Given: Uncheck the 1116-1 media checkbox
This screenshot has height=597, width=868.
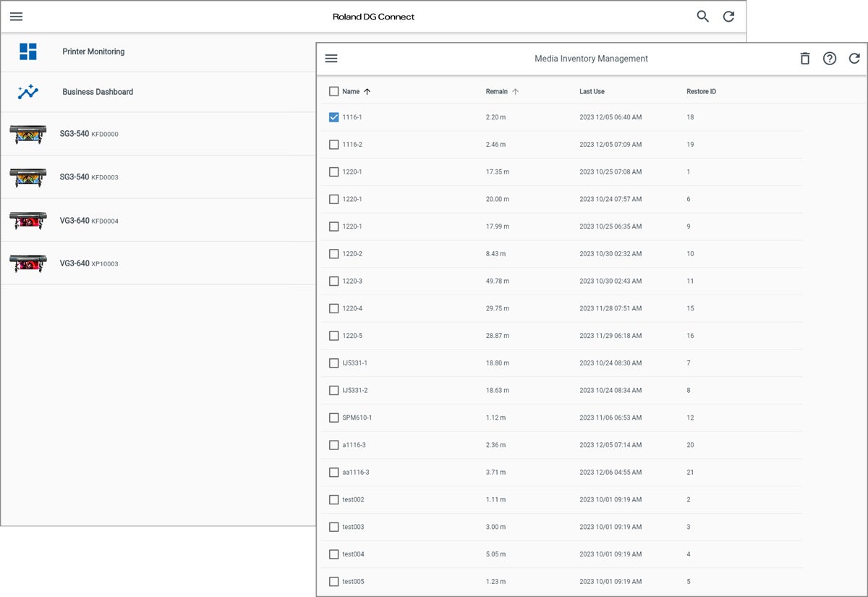Looking at the screenshot, I should click(333, 117).
